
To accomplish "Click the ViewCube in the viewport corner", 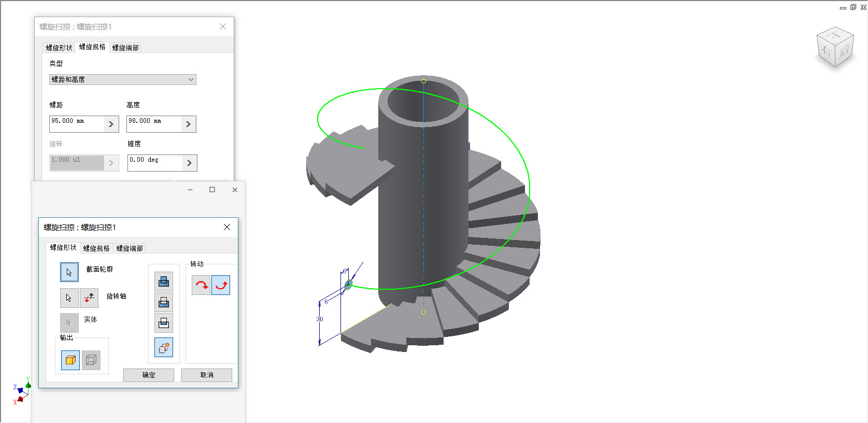I will pos(835,48).
